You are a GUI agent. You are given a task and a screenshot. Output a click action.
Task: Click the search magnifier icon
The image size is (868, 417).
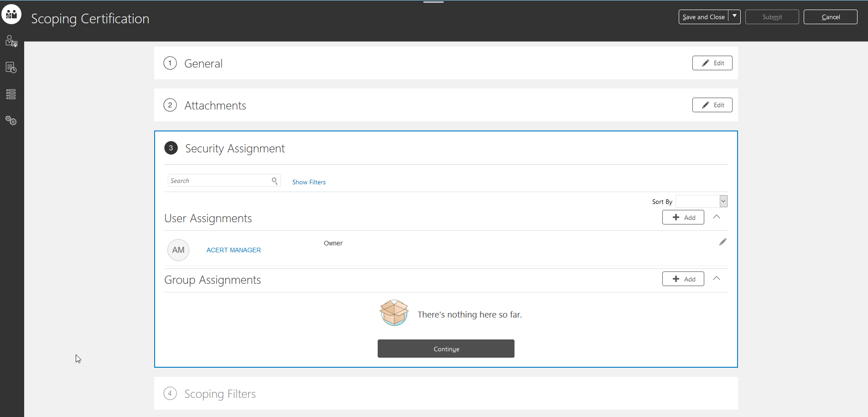pos(275,181)
